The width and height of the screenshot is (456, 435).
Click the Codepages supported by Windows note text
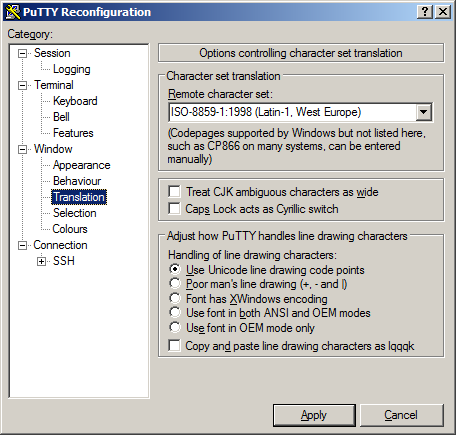[297, 146]
